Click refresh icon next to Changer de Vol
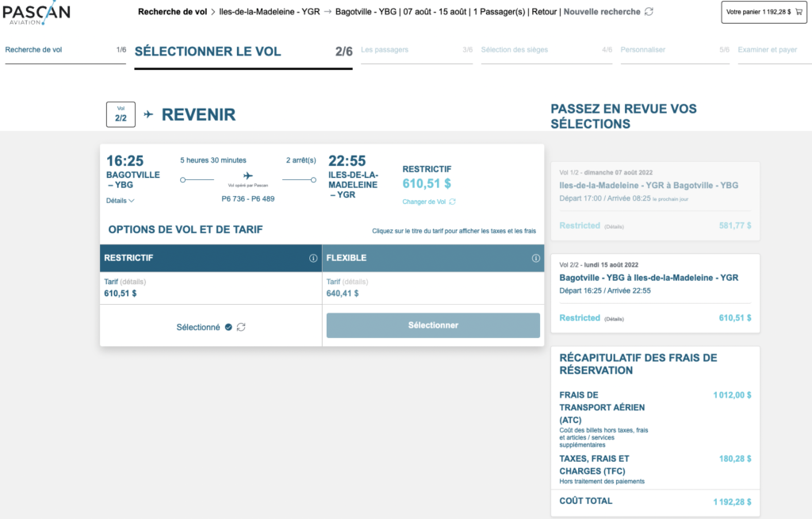 [453, 202]
